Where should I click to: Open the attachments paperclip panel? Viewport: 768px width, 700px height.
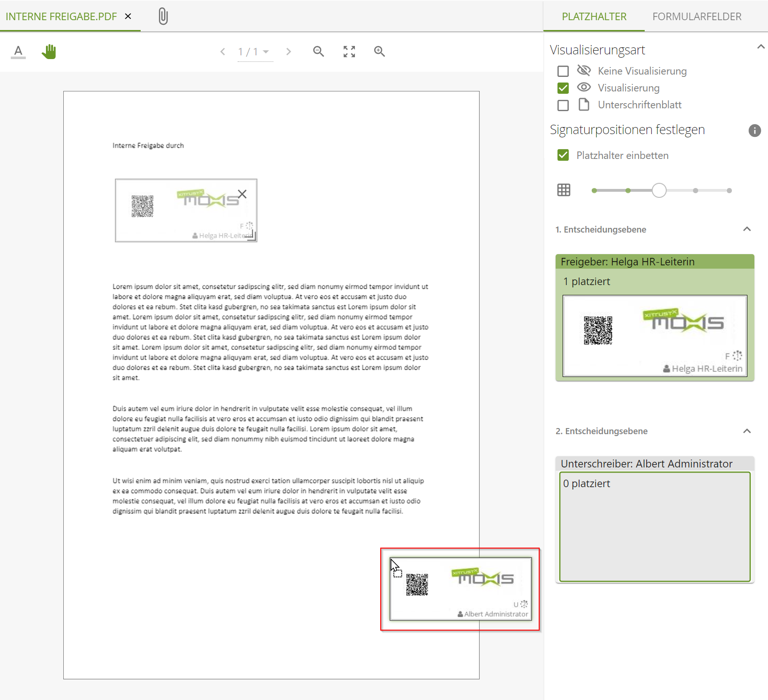tap(163, 16)
